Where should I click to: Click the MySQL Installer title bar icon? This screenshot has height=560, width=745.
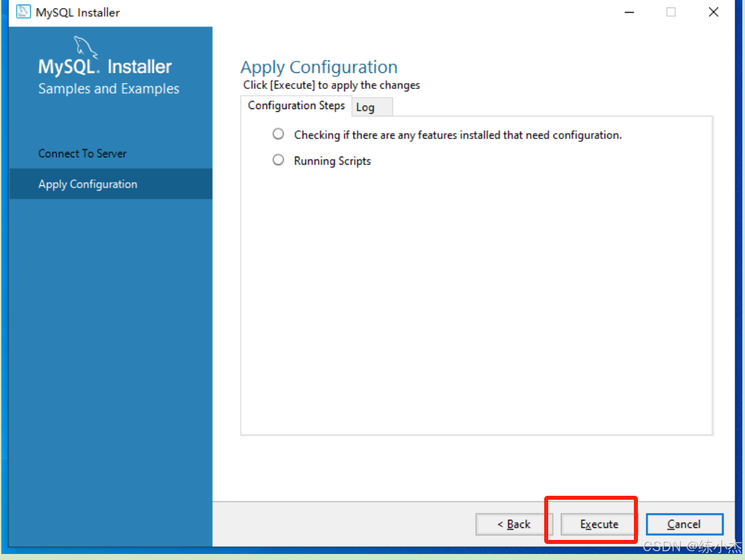[23, 11]
